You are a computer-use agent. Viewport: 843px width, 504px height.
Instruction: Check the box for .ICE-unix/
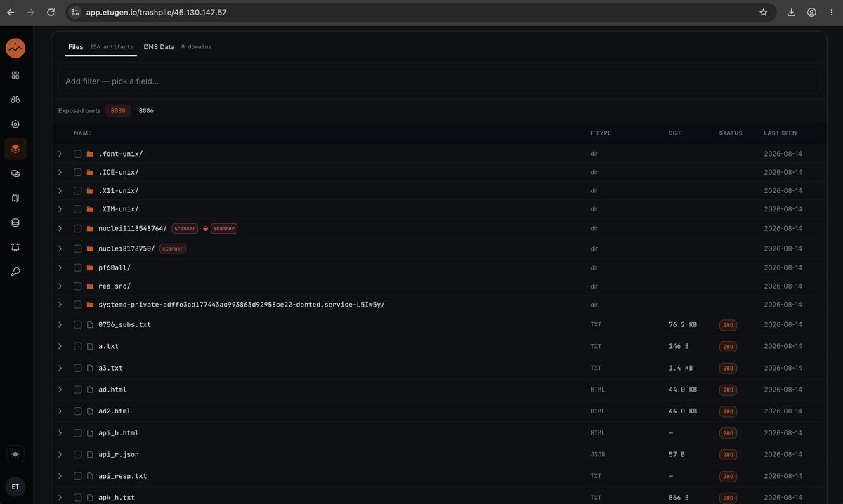pyautogui.click(x=78, y=172)
